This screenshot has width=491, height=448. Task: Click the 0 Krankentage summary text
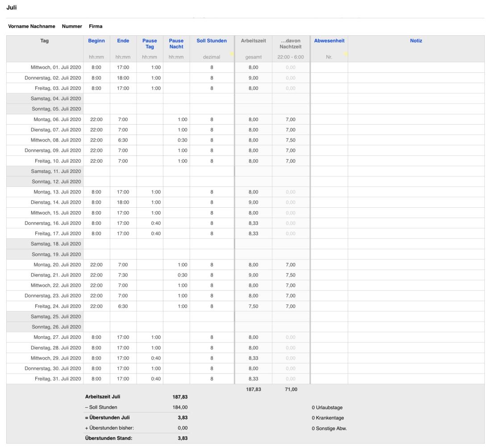coord(328,418)
